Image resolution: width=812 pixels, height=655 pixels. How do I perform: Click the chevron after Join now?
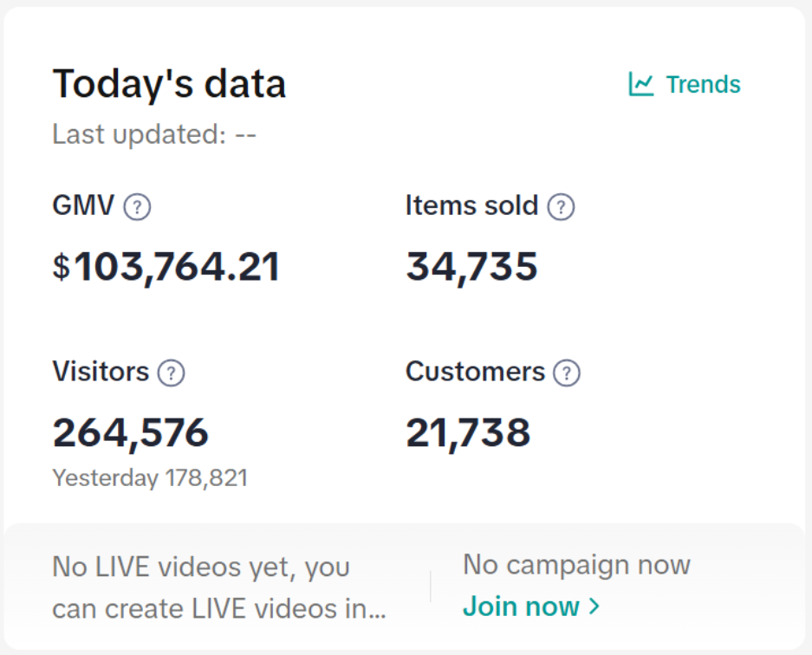(x=594, y=606)
